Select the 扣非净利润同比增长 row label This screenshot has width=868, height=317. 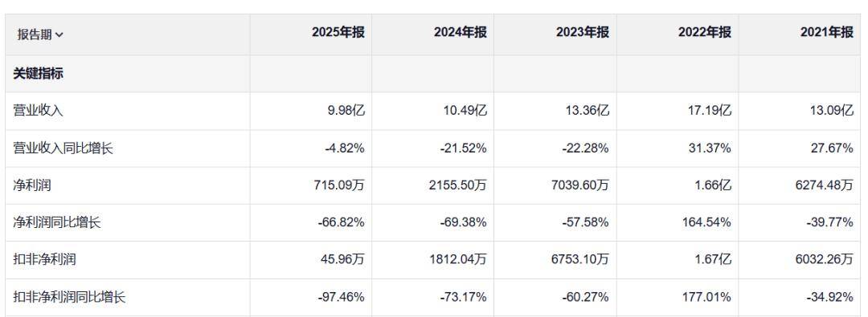pos(70,297)
